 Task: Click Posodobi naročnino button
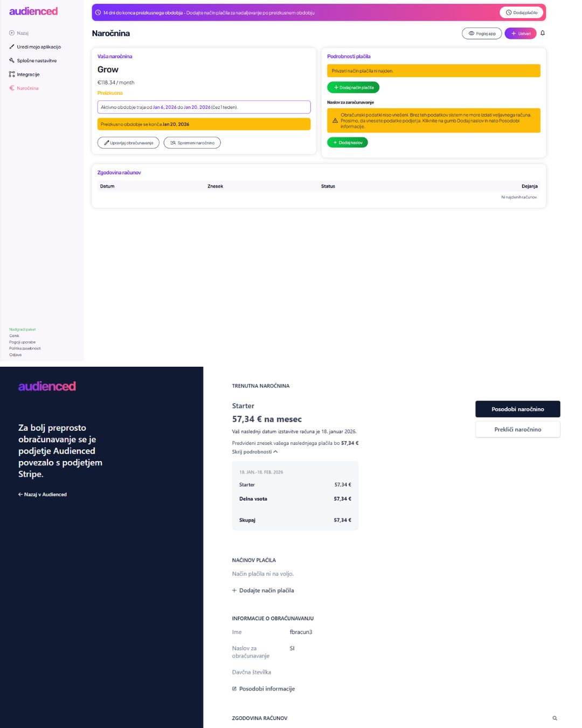[x=517, y=409]
